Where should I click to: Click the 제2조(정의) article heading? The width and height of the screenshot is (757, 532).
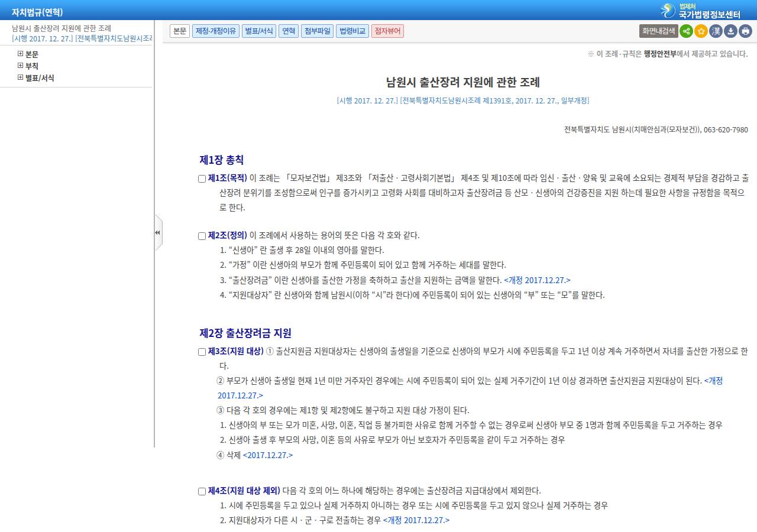coord(228,235)
